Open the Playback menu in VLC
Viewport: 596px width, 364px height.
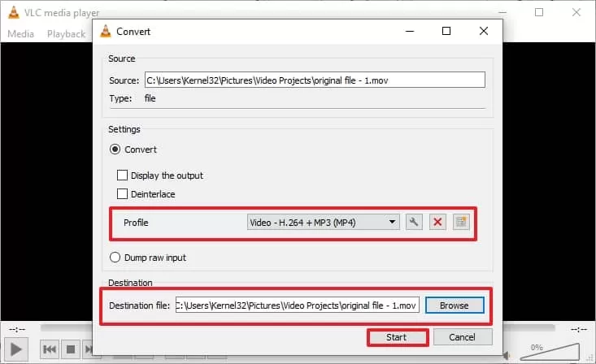(x=66, y=34)
